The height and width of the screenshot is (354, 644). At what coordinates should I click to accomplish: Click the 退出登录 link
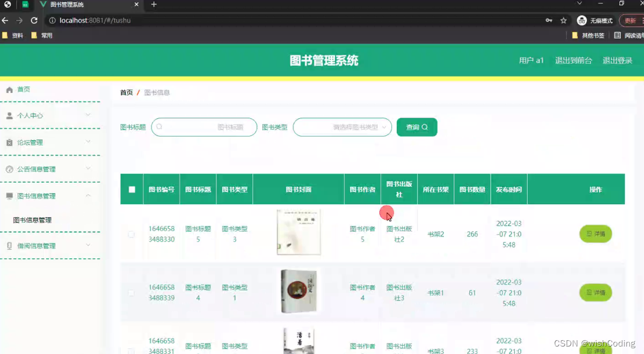(617, 60)
